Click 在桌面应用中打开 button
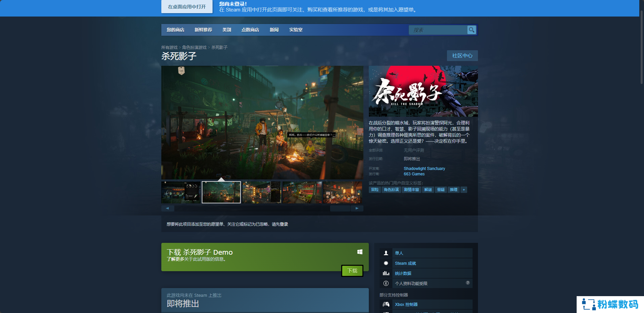The width and height of the screenshot is (644, 313). [187, 7]
